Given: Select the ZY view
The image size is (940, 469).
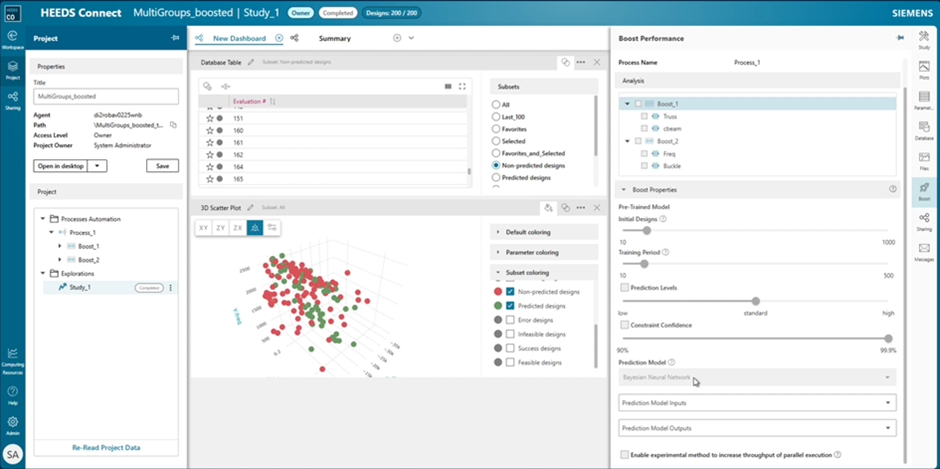Looking at the screenshot, I should pyautogui.click(x=221, y=228).
